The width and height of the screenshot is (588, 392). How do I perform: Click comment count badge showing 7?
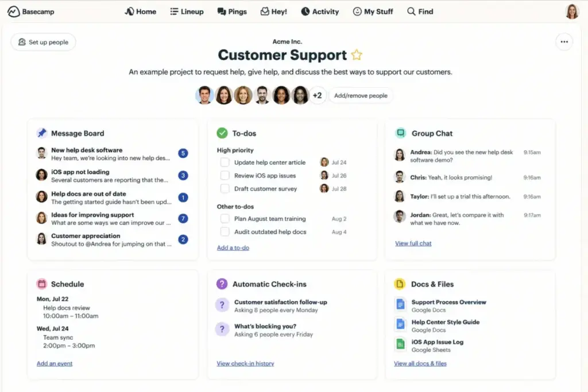pos(183,219)
